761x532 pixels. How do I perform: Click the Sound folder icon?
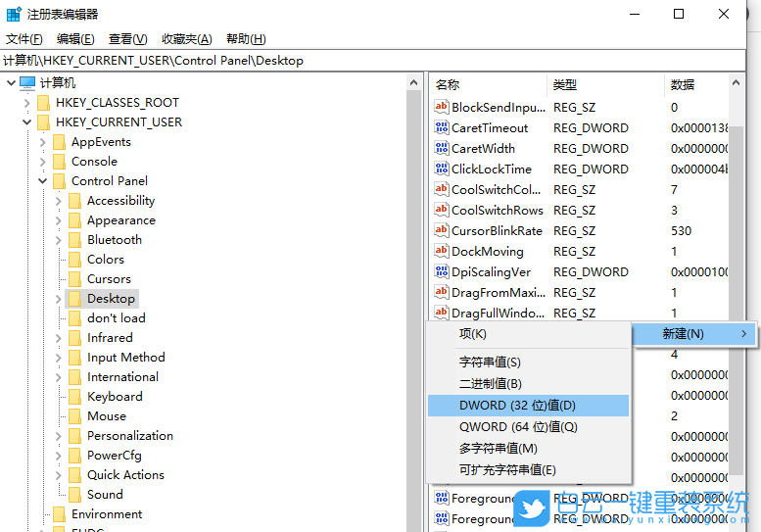(74, 495)
